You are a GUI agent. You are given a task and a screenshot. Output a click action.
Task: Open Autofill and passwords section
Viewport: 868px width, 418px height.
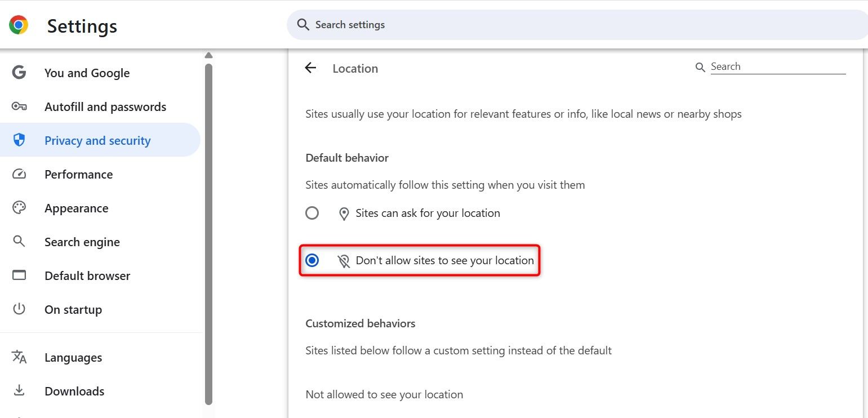(105, 107)
